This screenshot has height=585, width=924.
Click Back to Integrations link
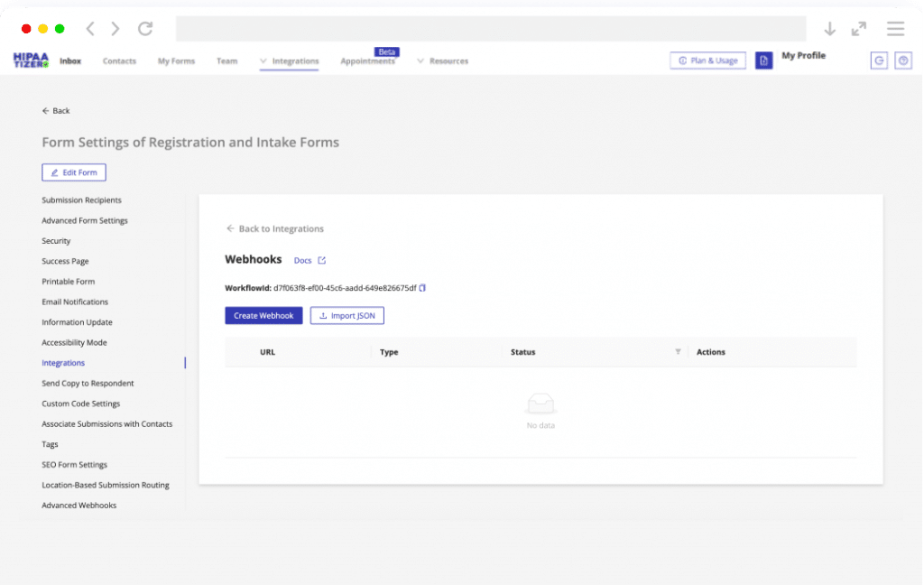coord(275,228)
